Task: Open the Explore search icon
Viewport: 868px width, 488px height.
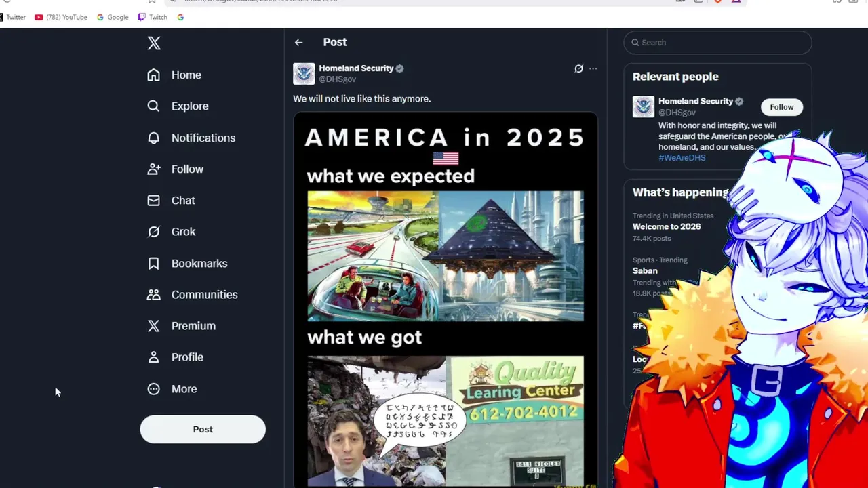Action: 154,106
